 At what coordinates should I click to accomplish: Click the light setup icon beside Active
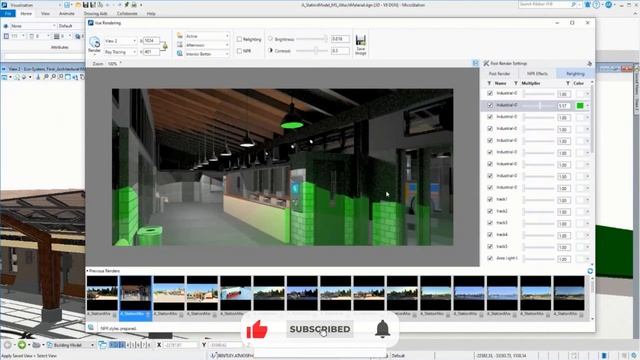[180, 36]
